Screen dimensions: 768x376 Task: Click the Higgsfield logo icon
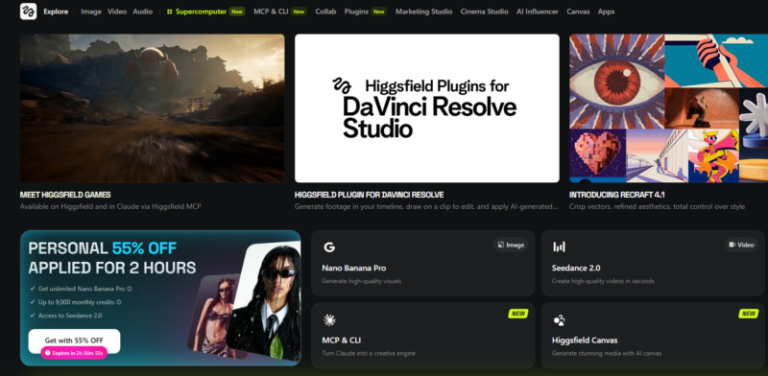pyautogui.click(x=28, y=11)
